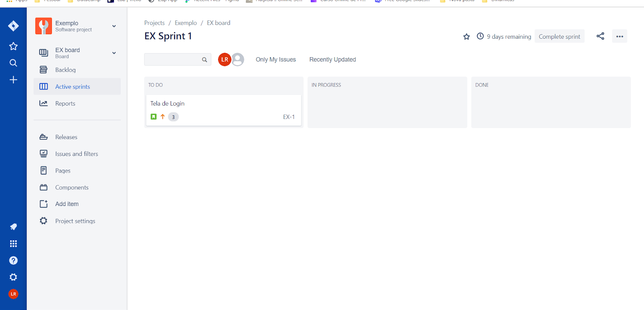The width and height of the screenshot is (644, 310).
Task: Click the EX board icon
Action: 43,53
